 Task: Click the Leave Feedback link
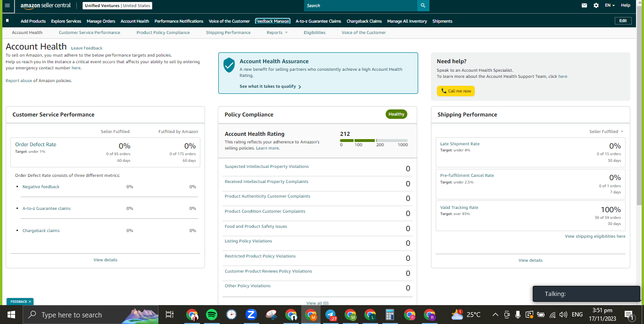tap(87, 48)
